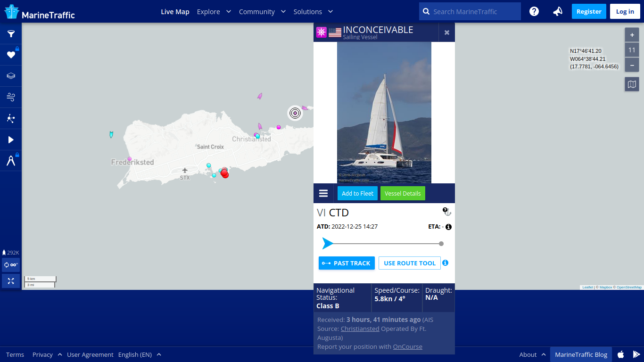Open the INCONCEIVABLE vessel photo
Viewport: 644px width, 362px height.
(384, 113)
